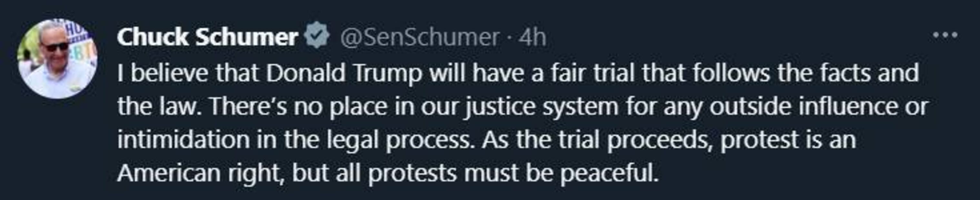Open the @SenSchumer handle link

pos(419,37)
